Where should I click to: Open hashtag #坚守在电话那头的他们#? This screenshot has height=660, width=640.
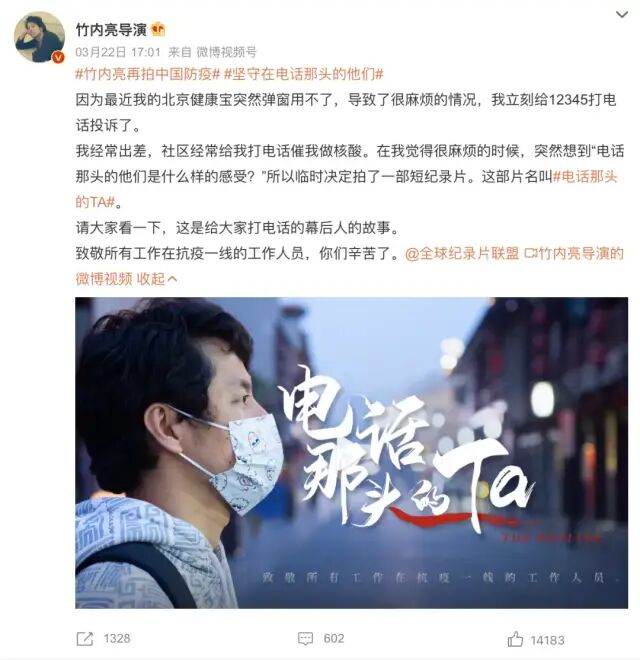point(304,74)
